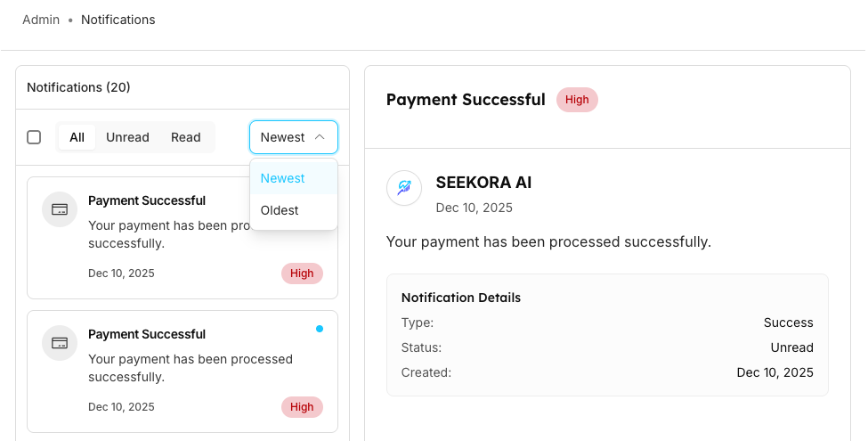Click the Notification Details card
This screenshot has width=868, height=441.
click(x=607, y=334)
